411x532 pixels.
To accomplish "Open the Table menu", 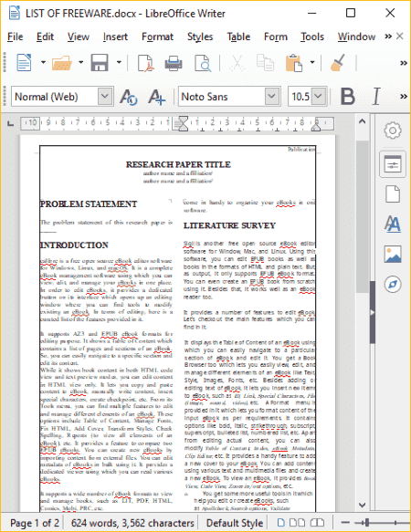I will pyautogui.click(x=238, y=37).
